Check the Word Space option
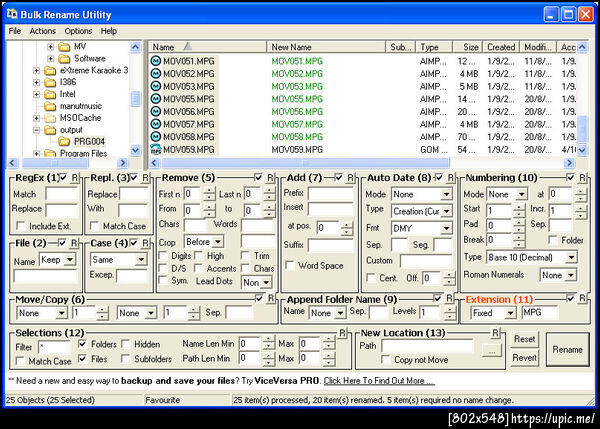This screenshot has height=429, width=600. pos(289,265)
